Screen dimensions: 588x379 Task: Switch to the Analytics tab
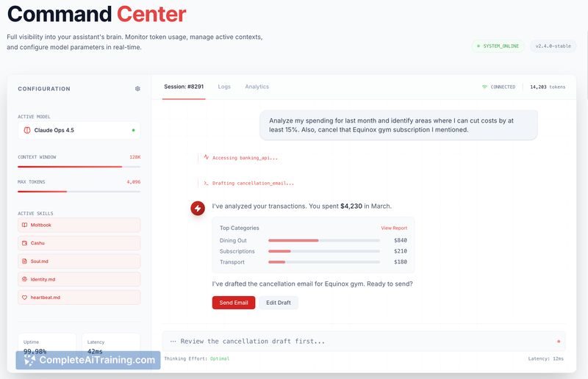(257, 87)
